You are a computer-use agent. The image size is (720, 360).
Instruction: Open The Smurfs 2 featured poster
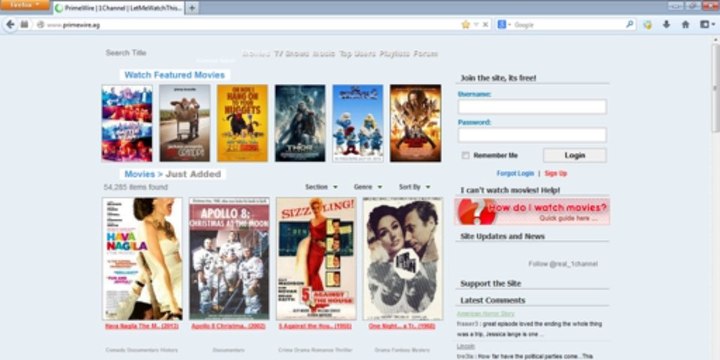[358, 123]
